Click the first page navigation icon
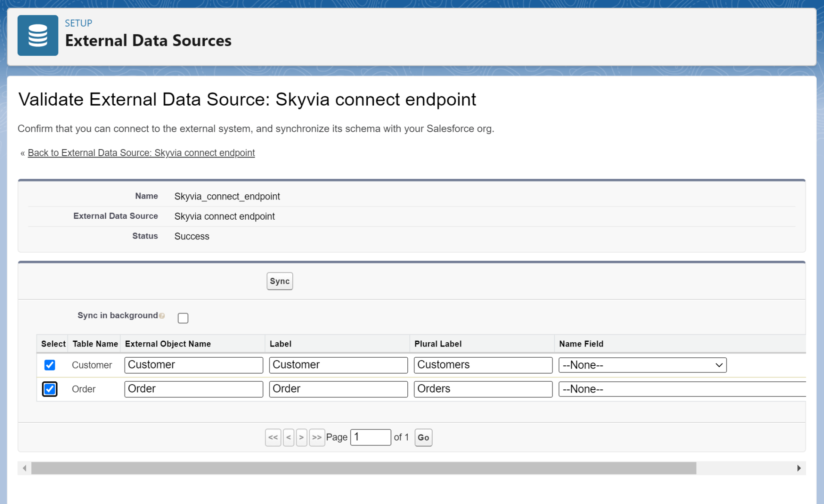Screen dimensions: 824x504 [273, 437]
